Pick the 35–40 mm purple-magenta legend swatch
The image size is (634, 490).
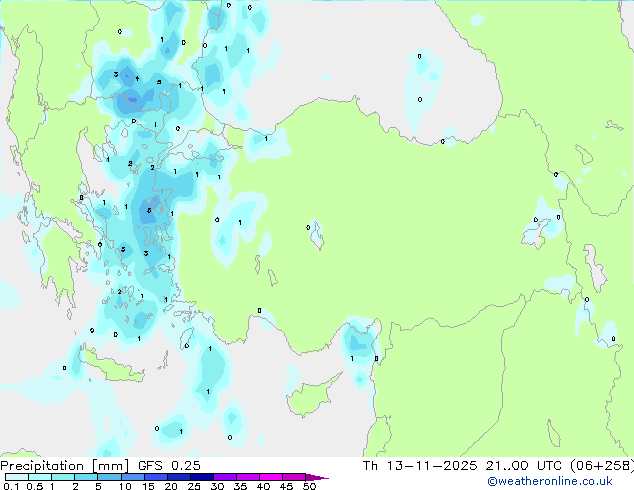pos(247,477)
